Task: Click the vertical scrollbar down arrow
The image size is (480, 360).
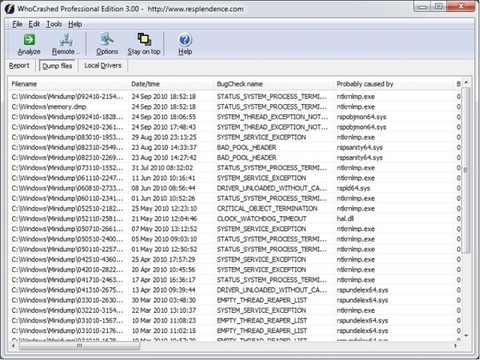Action: click(466, 336)
